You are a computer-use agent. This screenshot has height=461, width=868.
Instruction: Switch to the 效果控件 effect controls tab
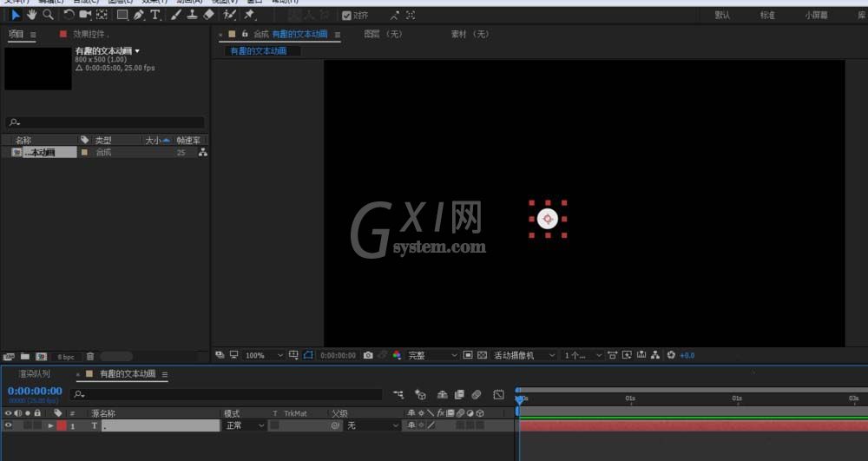pos(91,35)
